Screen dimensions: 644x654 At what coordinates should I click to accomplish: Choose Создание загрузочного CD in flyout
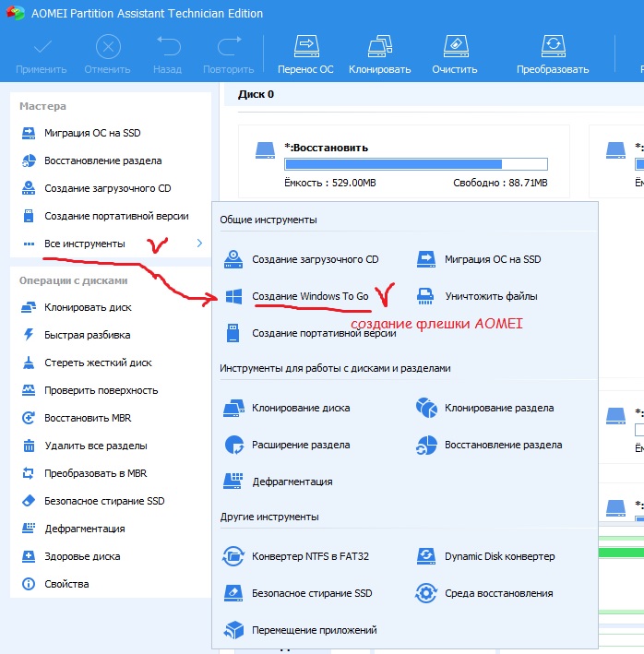tap(315, 259)
